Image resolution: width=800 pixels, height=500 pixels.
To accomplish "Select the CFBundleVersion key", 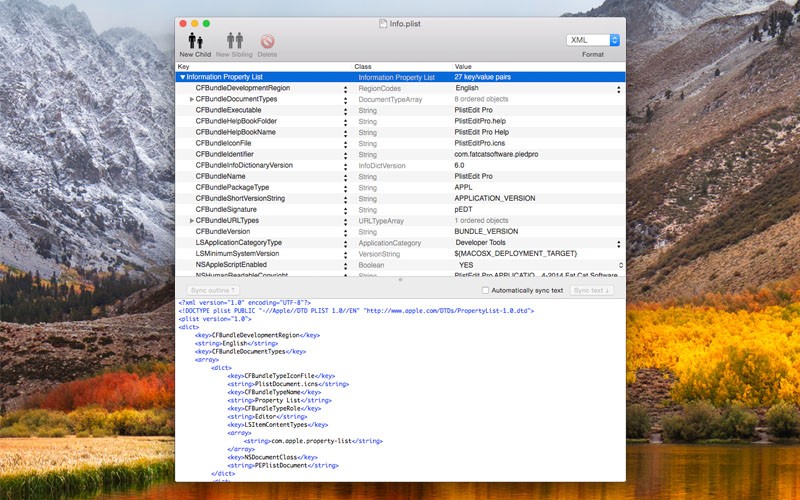I will pos(222,232).
